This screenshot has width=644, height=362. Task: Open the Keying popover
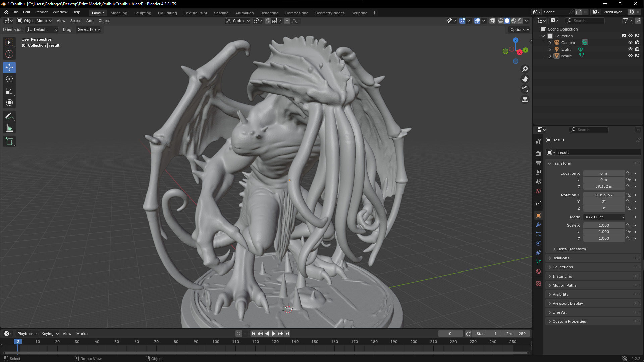pyautogui.click(x=50, y=334)
